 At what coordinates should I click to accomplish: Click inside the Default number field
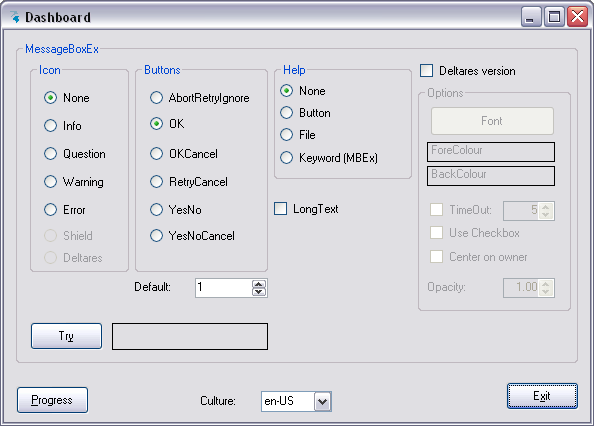click(x=224, y=288)
